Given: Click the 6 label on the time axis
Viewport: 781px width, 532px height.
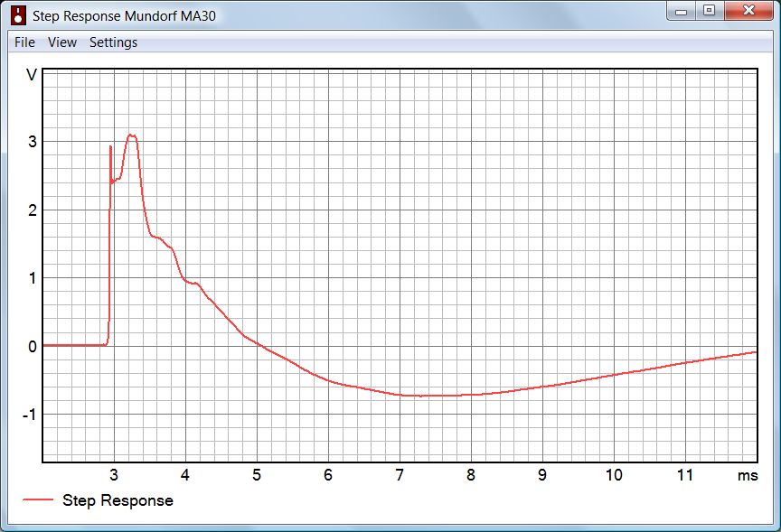Looking at the screenshot, I should 328,475.
